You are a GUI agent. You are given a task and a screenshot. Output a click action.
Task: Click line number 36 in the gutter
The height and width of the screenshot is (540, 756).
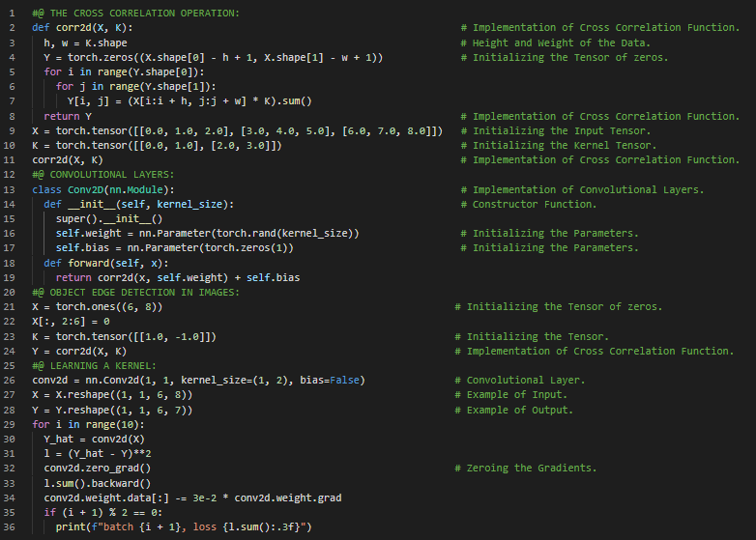pyautogui.click(x=13, y=527)
